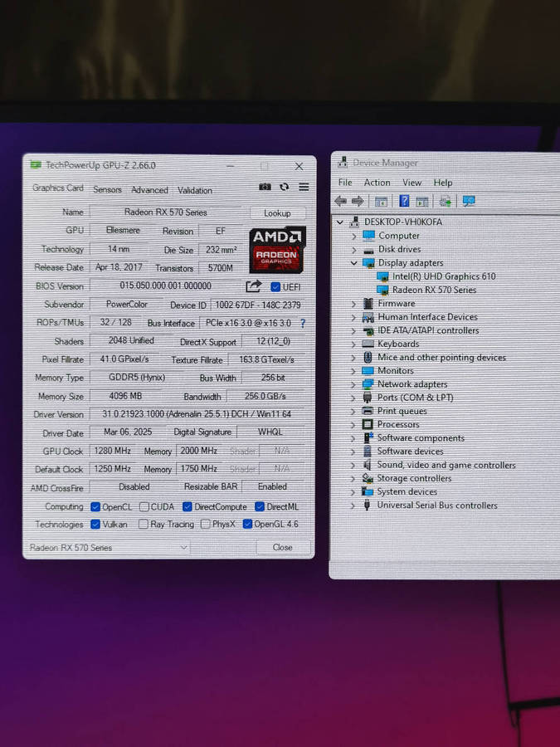
Task: Click the GPU-Z screenshot camera icon
Action: coord(265,188)
